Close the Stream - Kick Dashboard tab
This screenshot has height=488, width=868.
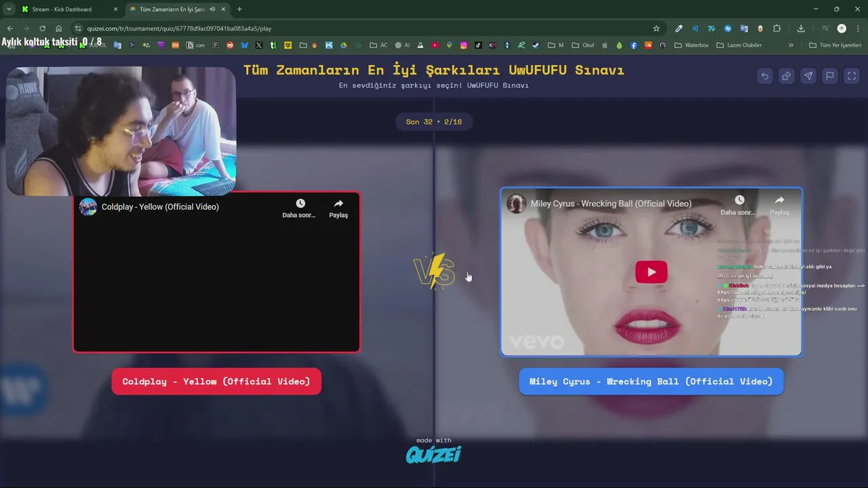click(115, 9)
